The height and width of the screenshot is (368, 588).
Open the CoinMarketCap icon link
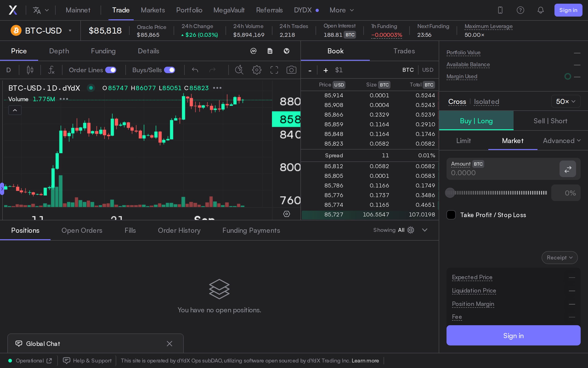pos(253,51)
